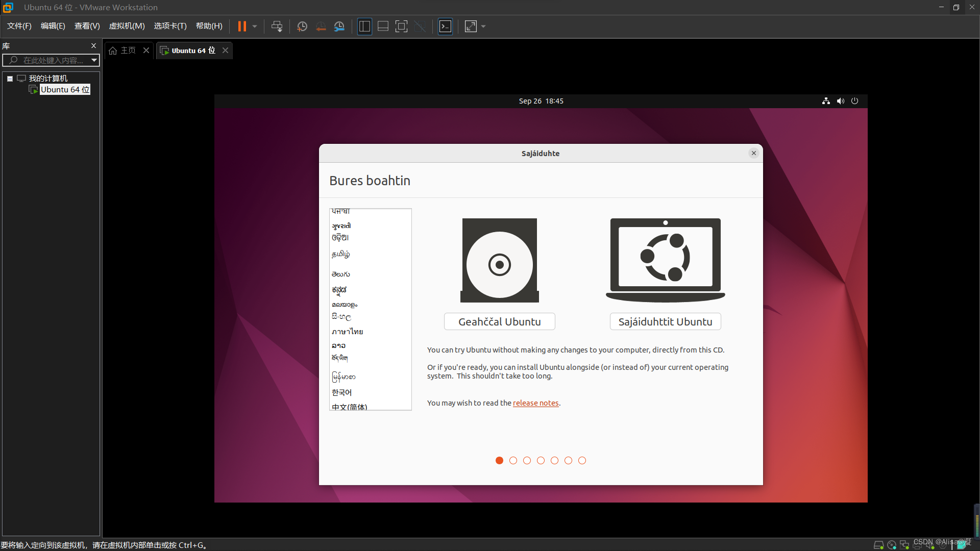Viewport: 980px width, 551px height.
Task: Select the last slideshow indicator dot
Action: tap(582, 460)
